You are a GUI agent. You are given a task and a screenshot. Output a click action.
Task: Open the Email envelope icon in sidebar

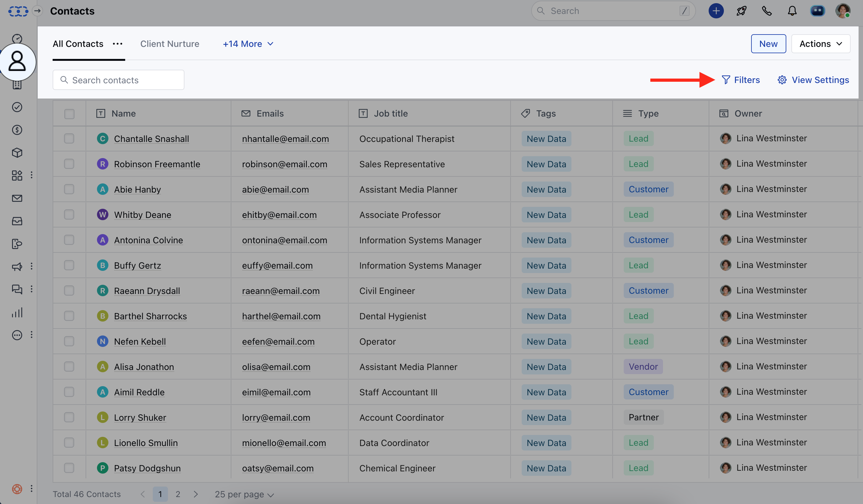17,198
